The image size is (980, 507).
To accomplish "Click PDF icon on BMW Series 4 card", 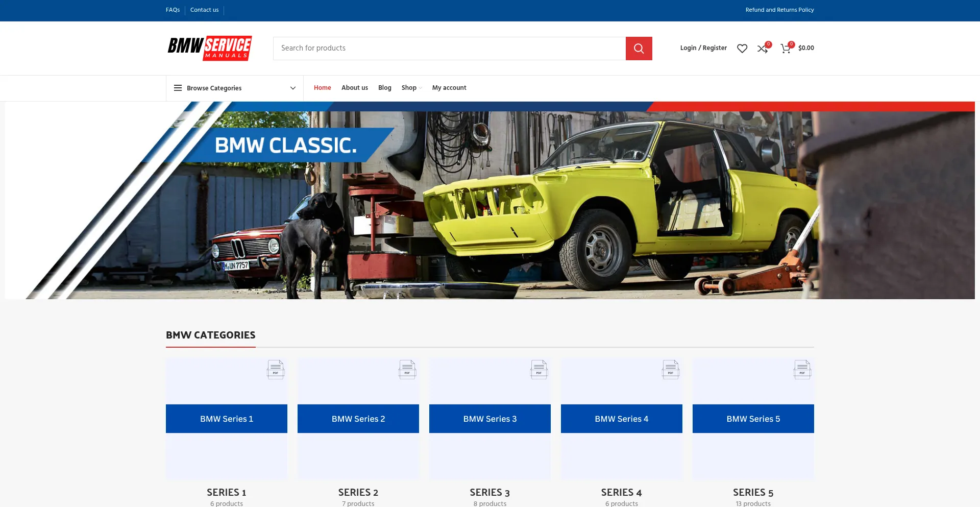I will (671, 369).
